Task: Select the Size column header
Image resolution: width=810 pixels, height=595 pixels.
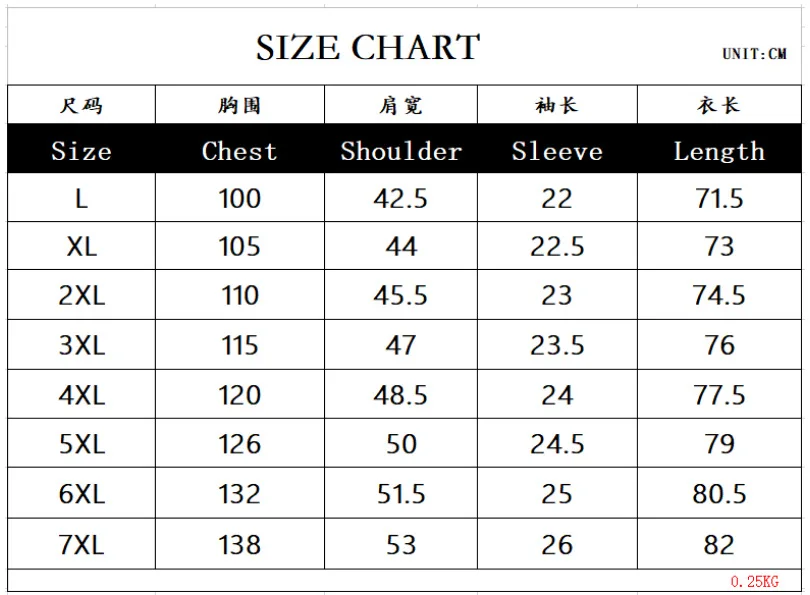Action: point(81,151)
